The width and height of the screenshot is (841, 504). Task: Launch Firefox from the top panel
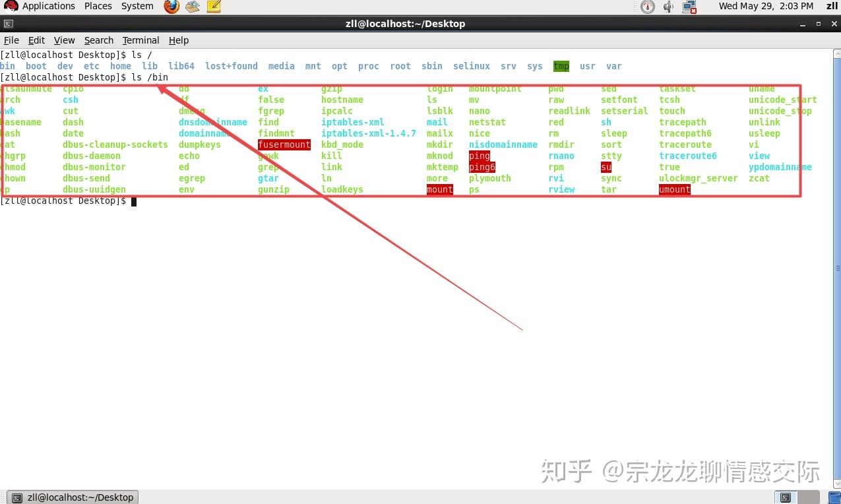click(171, 7)
